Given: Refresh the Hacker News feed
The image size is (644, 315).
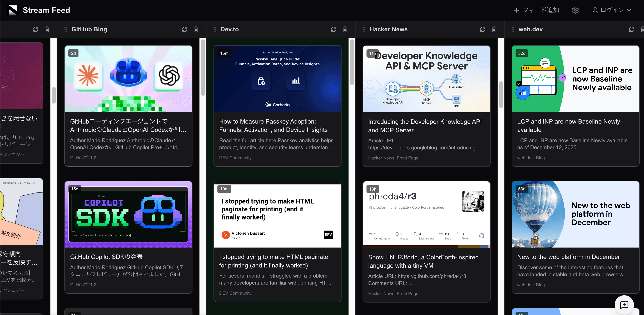Looking at the screenshot, I should (482, 29).
